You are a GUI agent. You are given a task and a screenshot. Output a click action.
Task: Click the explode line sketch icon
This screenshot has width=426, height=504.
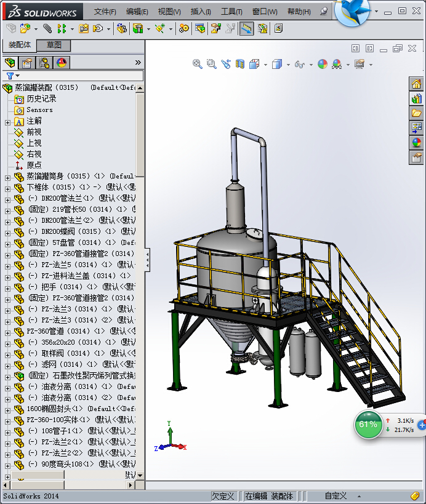coord(230,28)
